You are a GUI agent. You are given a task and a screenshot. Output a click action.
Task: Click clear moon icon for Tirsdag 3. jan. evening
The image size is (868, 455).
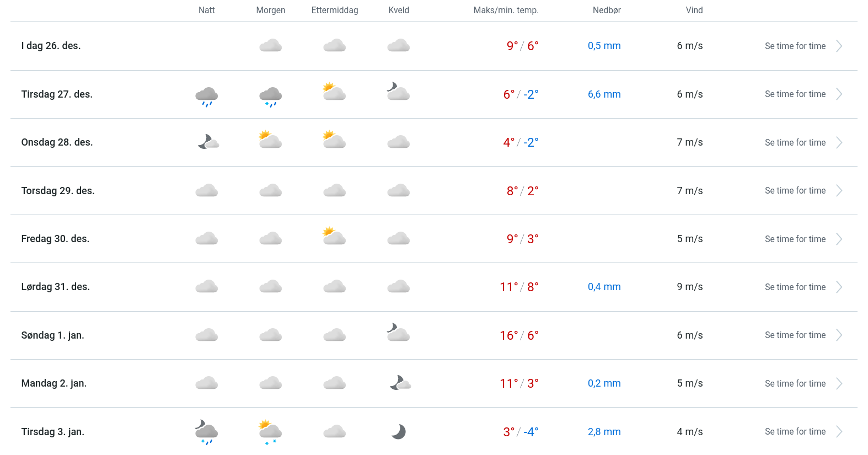399,432
